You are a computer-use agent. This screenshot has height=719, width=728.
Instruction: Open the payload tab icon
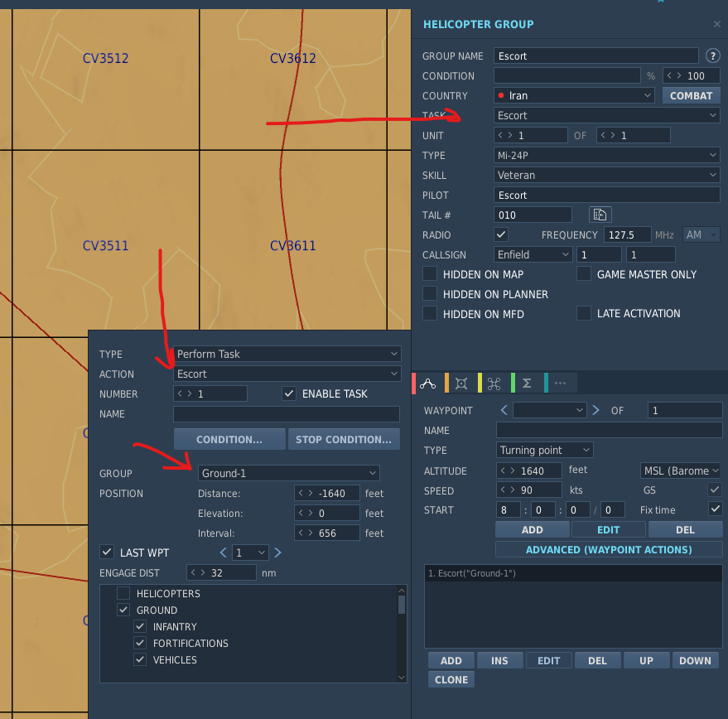point(461,384)
